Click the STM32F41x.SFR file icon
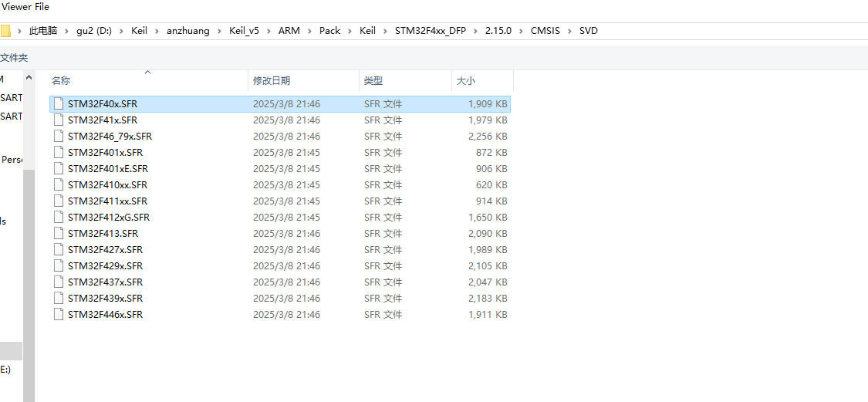Screen dimensions: 868x402 59,120
